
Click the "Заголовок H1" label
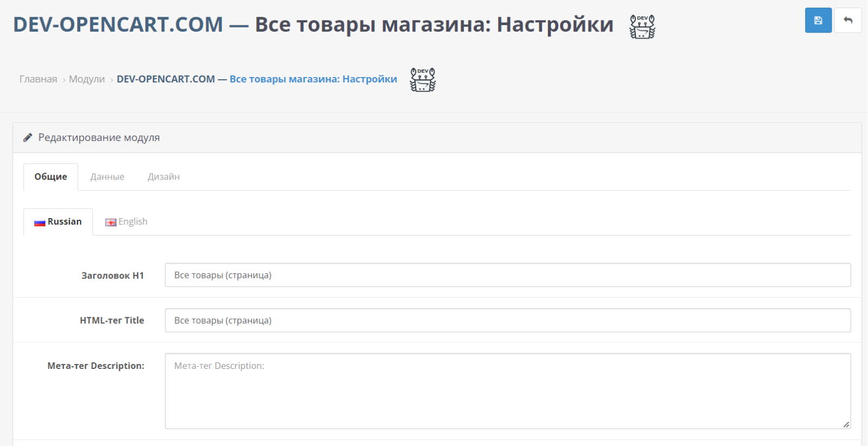(x=113, y=276)
